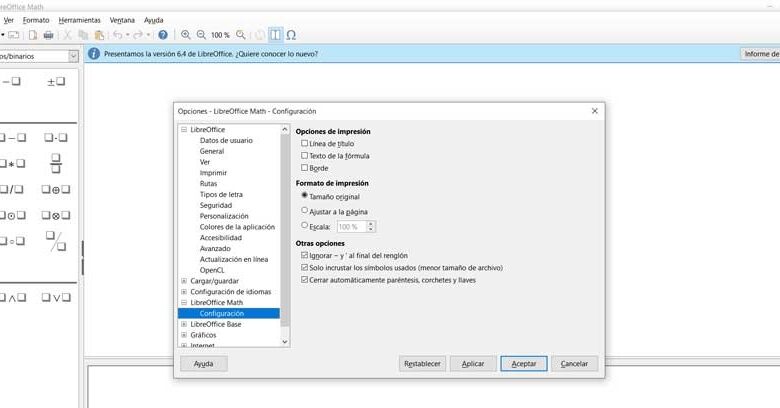The width and height of the screenshot is (780, 408).
Task: Click the Escala percentage spinner arrows
Action: [371, 226]
